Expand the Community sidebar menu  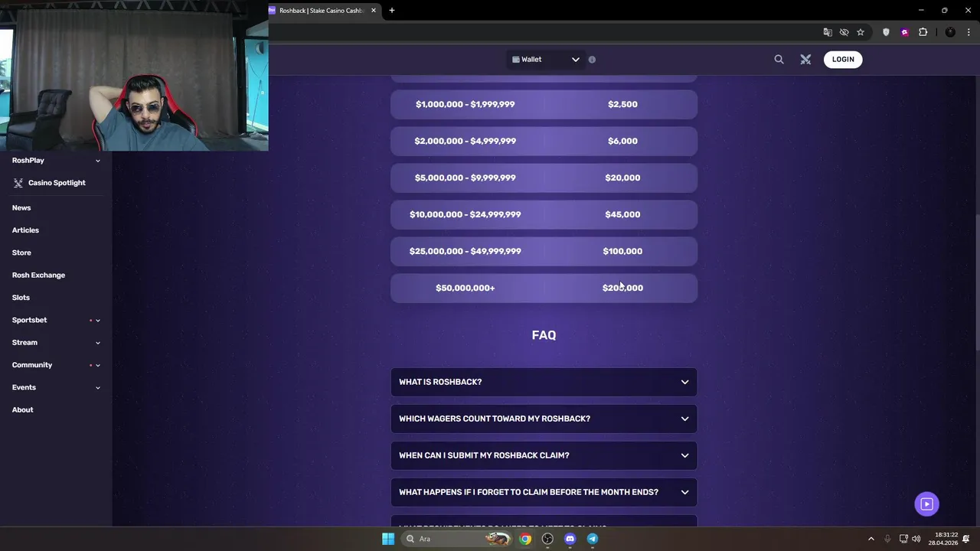pos(97,365)
